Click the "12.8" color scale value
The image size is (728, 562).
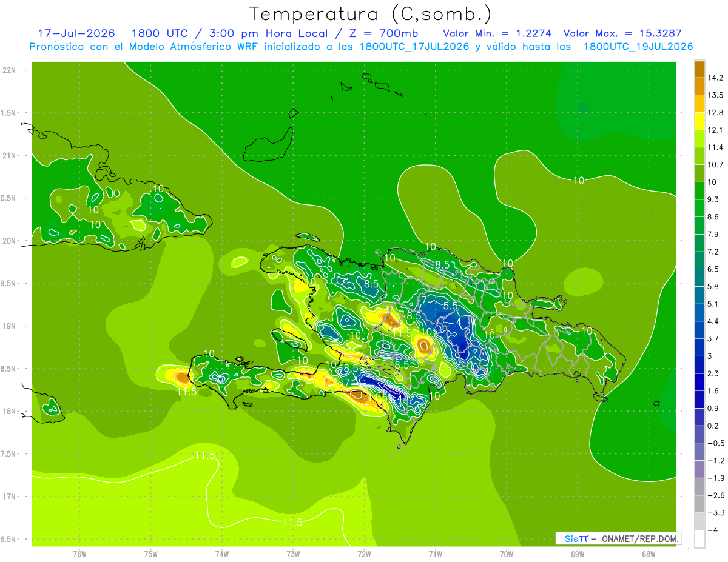[716, 113]
